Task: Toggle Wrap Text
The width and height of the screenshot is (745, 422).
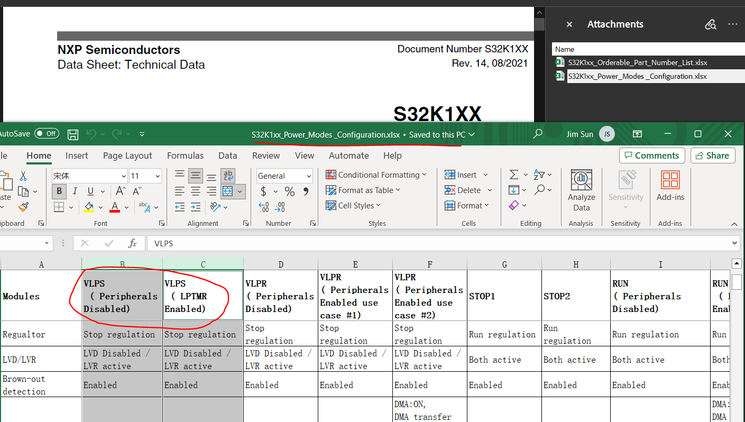Action: click(228, 175)
